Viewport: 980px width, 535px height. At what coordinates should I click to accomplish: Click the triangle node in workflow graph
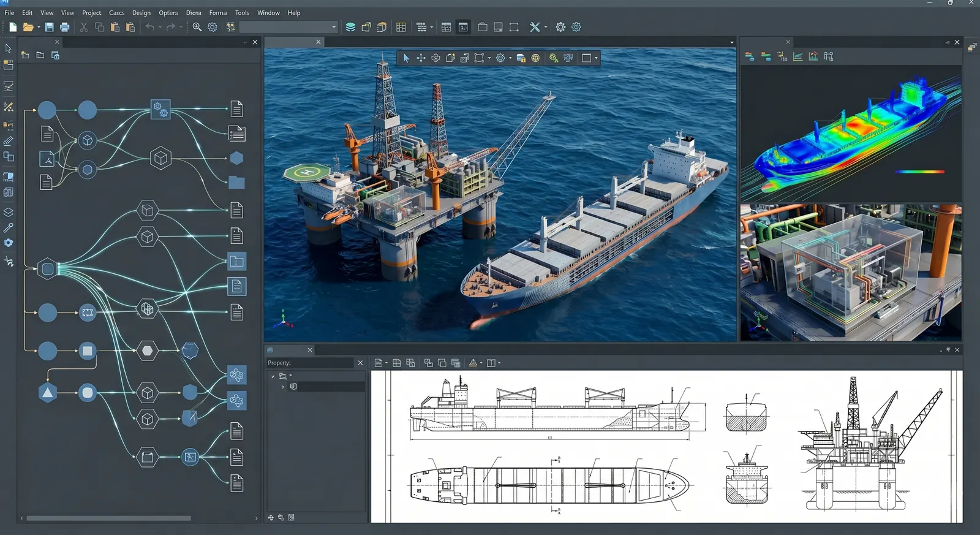(x=47, y=392)
